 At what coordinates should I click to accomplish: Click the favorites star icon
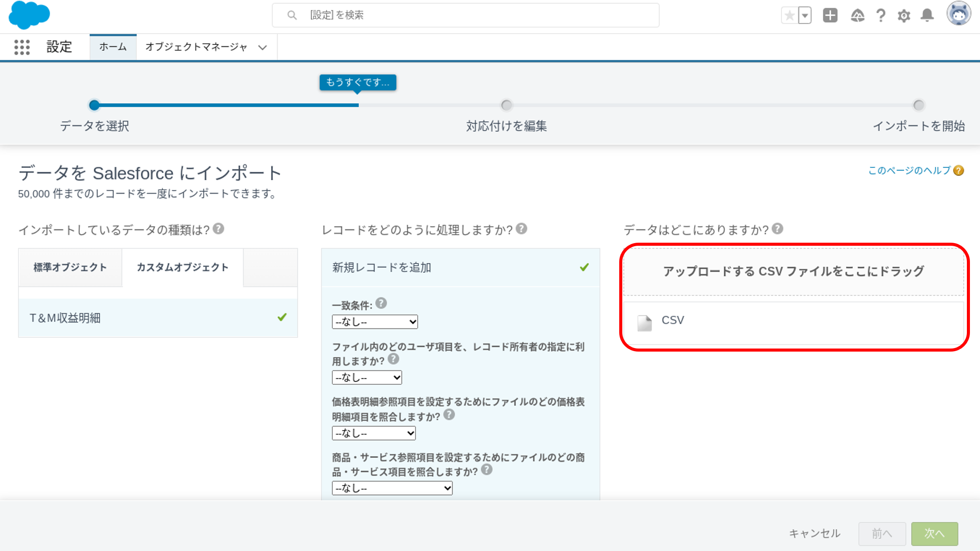[789, 16]
